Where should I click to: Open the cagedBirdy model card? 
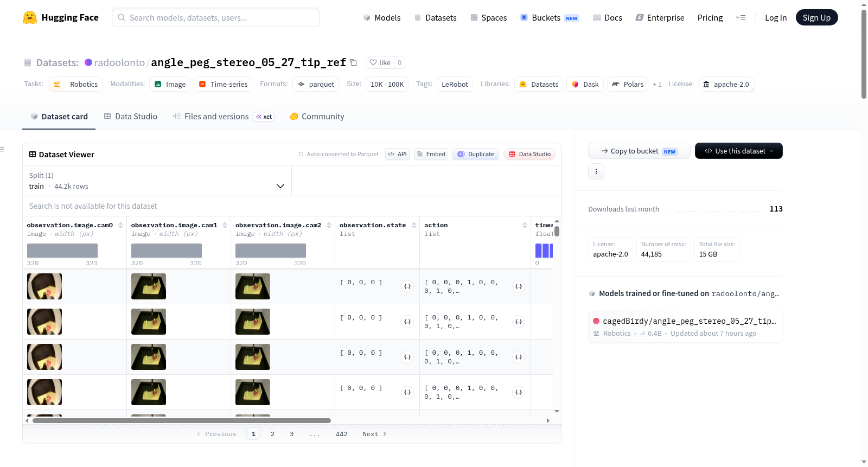685,327
